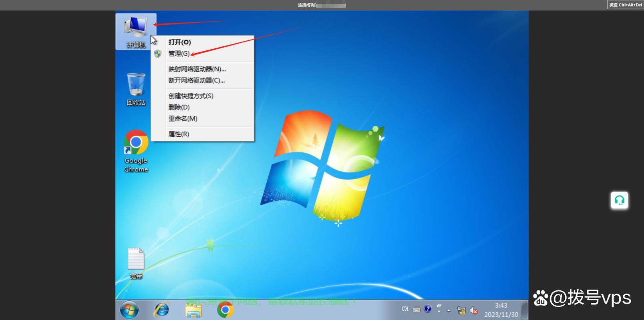Select the Computer (计算机) desktop icon
The height and width of the screenshot is (320, 644).
136,32
